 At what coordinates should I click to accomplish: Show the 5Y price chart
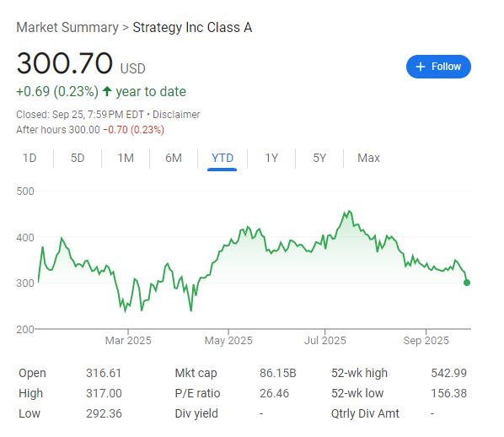coord(319,158)
